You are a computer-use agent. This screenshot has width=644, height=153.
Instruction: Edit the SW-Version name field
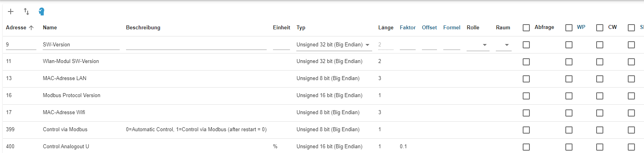pos(81,45)
